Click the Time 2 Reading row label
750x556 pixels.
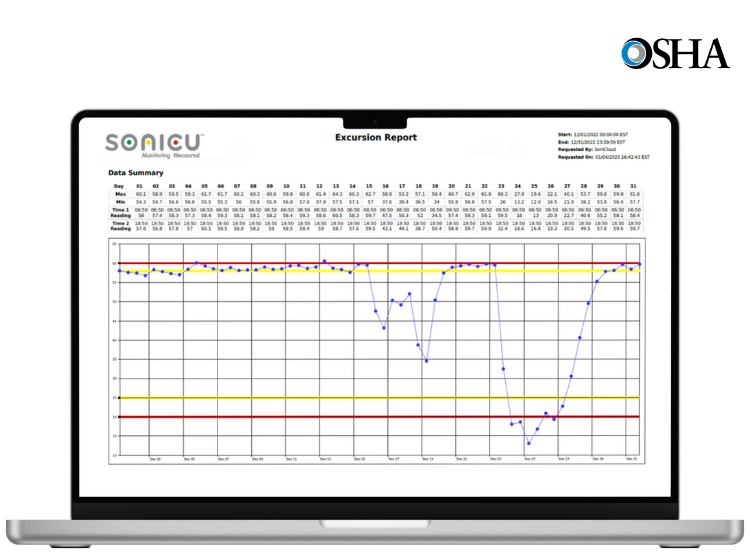(120, 226)
